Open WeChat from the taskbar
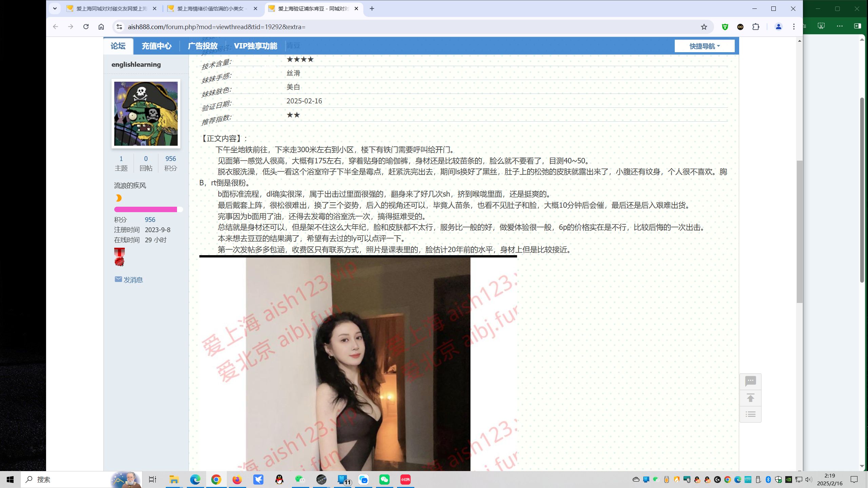 [x=384, y=480]
